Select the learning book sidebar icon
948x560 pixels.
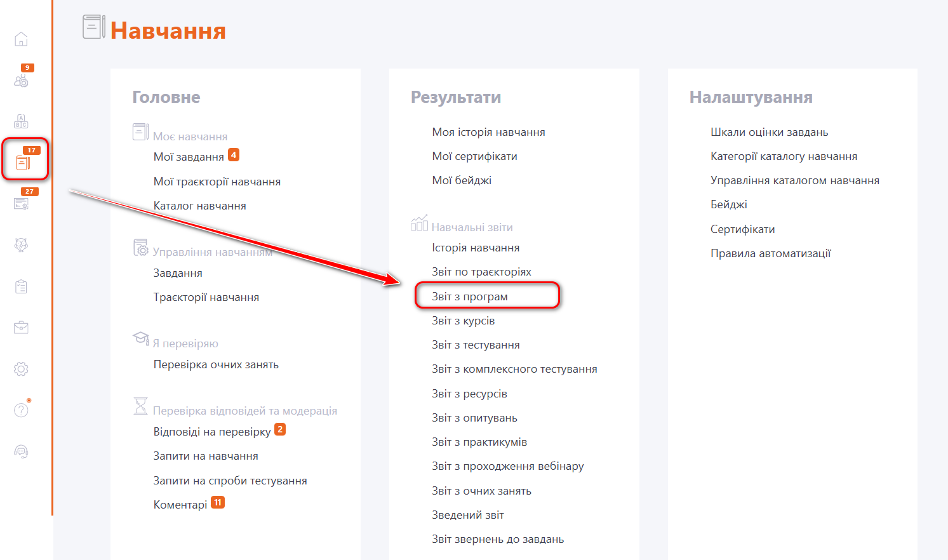coord(23,163)
